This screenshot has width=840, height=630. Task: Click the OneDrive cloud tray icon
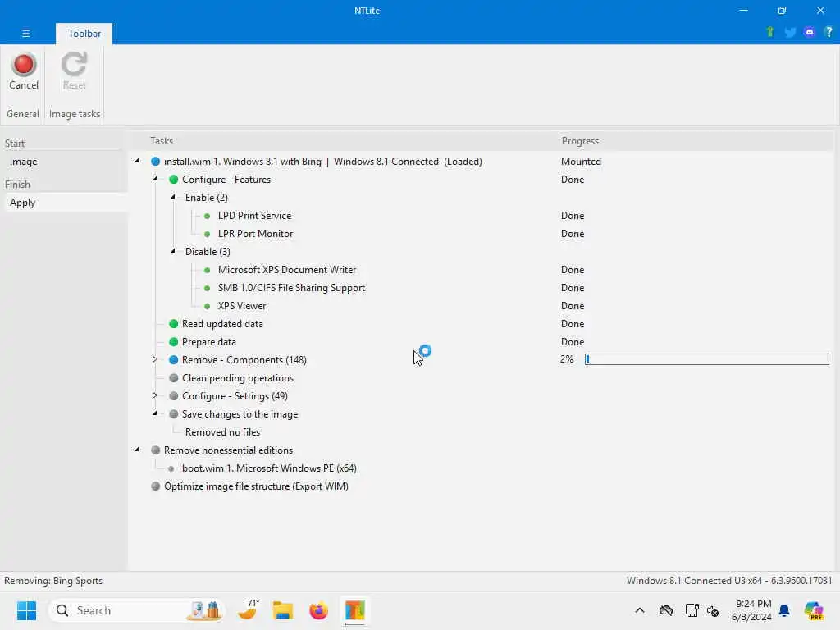click(666, 610)
